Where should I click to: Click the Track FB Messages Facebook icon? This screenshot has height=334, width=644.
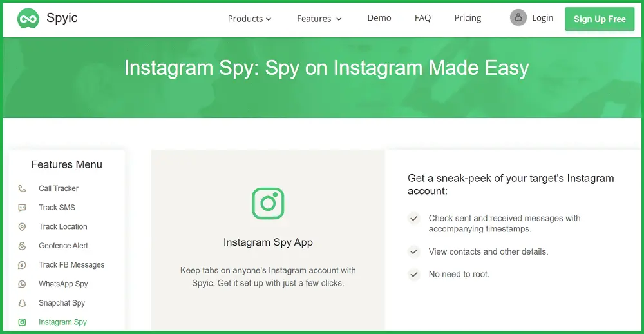(x=22, y=265)
